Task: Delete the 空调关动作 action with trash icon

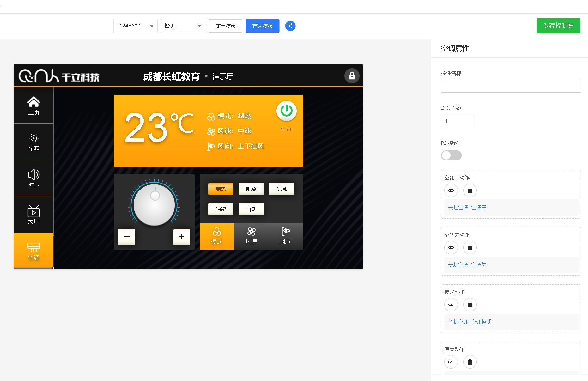Action: pyautogui.click(x=470, y=248)
